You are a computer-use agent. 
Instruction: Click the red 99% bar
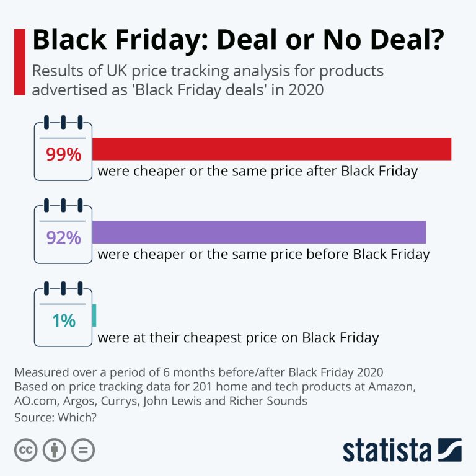271,149
